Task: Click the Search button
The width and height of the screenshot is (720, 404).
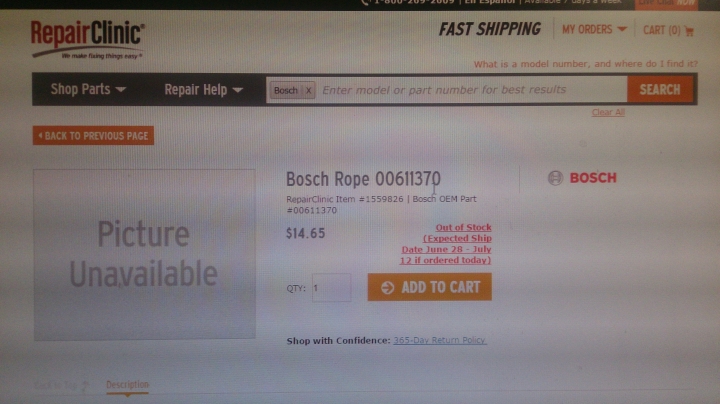Action: [660, 89]
